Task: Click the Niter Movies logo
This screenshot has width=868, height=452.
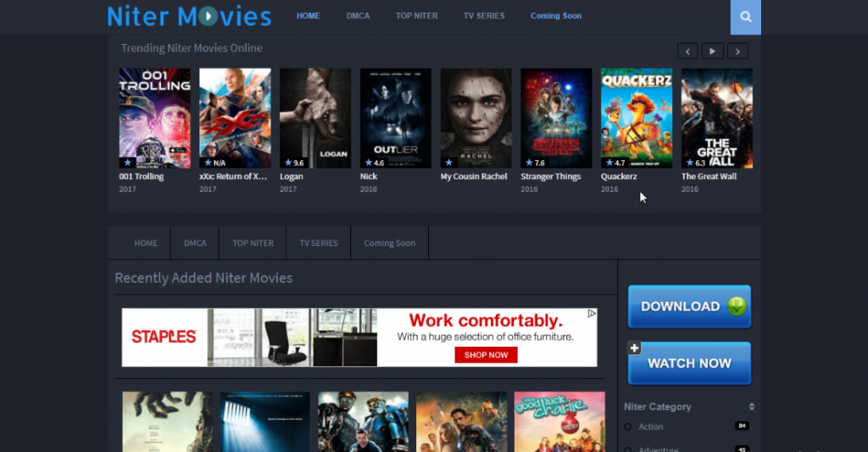Action: click(189, 17)
